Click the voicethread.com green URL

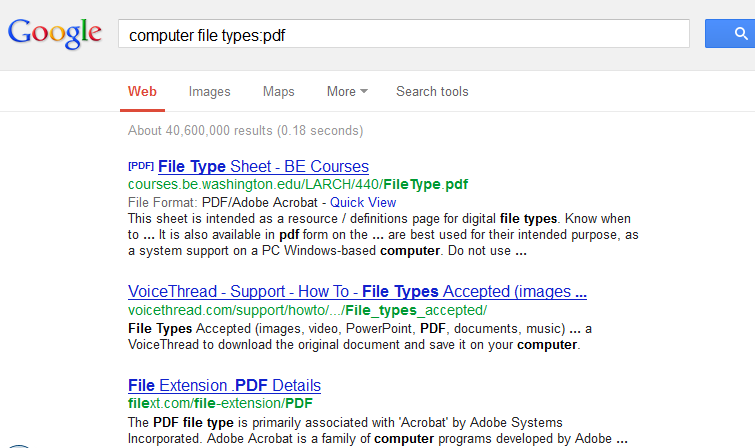307,310
